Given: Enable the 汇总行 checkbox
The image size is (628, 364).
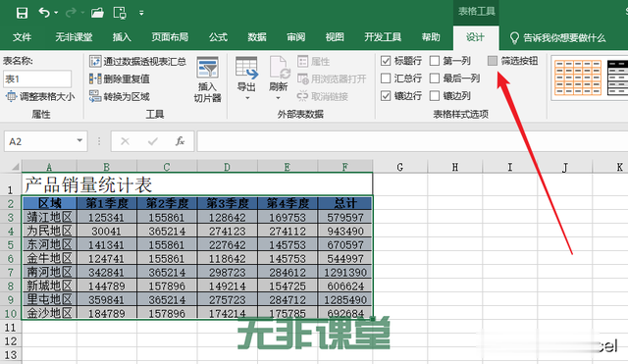Looking at the screenshot, I should point(386,78).
